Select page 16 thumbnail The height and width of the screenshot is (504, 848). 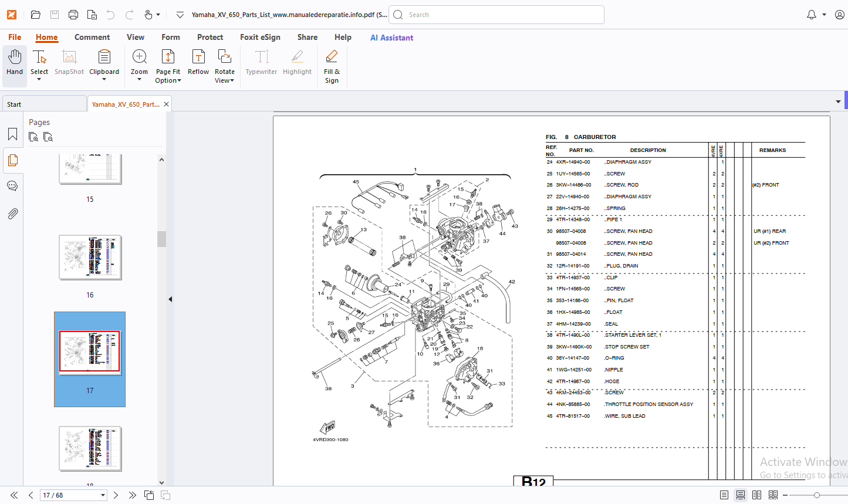[x=90, y=258]
